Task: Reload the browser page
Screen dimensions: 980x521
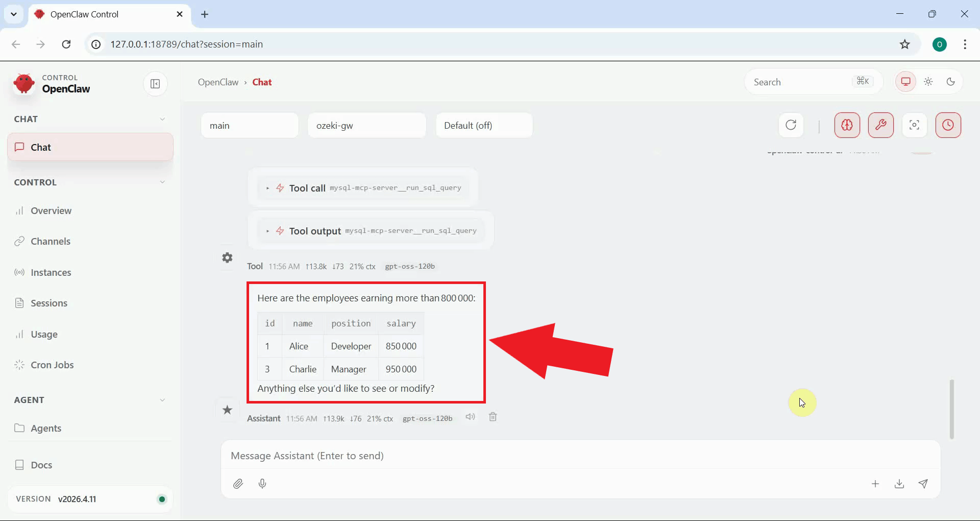Action: [x=66, y=44]
